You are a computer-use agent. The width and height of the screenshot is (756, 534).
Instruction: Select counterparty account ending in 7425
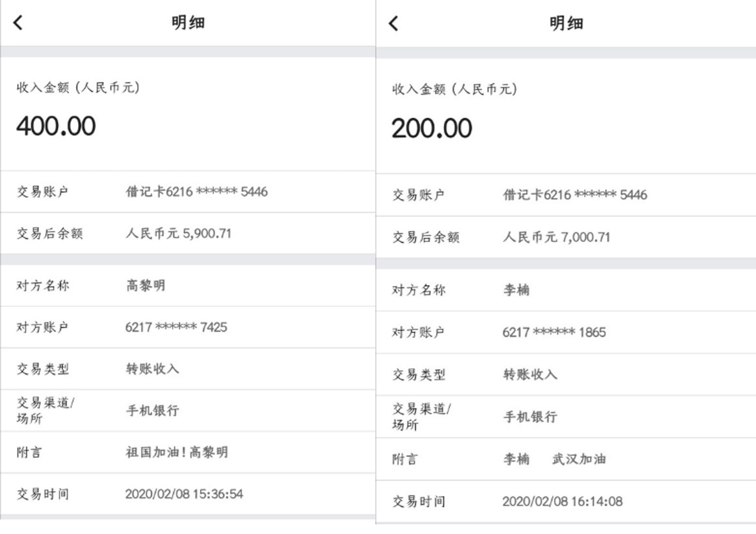176,327
